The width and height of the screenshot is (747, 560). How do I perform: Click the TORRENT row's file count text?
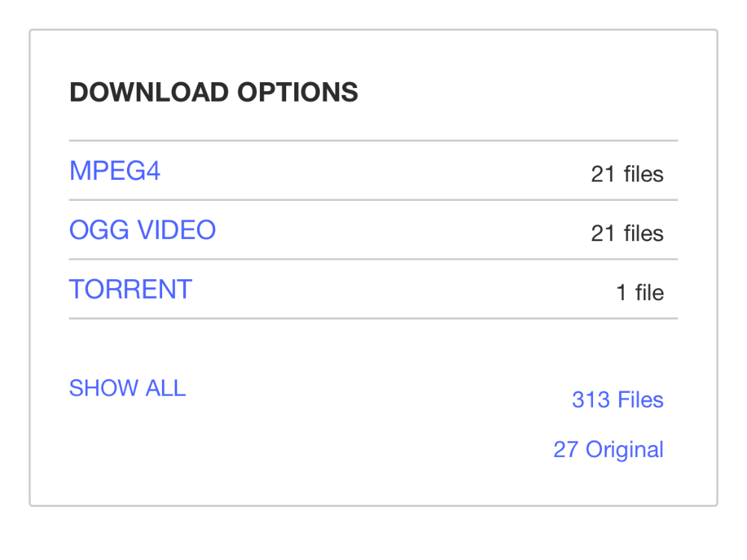pos(639,292)
